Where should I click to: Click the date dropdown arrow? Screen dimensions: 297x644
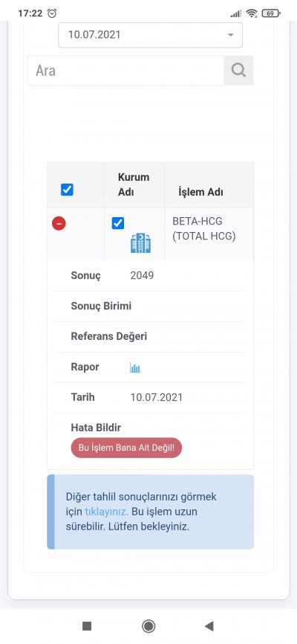coord(230,35)
